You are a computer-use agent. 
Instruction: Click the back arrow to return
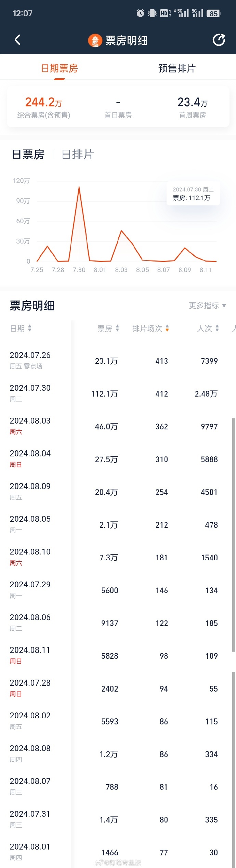point(18,40)
